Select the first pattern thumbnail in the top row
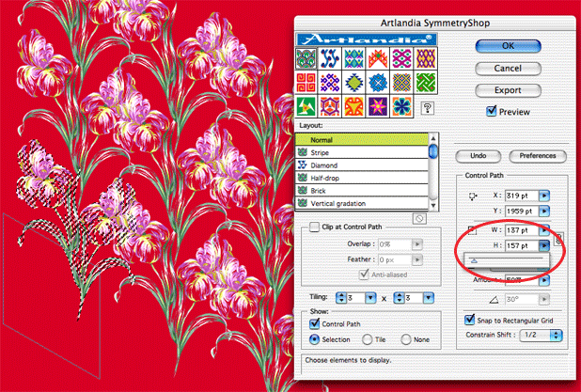The height and width of the screenshot is (392, 581). click(x=306, y=60)
